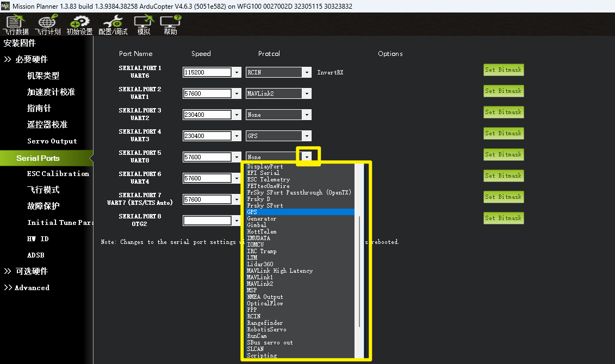Image resolution: width=615 pixels, height=364 pixels.
Task: Click the 初始设置 initial setup icon
Action: 79,24
